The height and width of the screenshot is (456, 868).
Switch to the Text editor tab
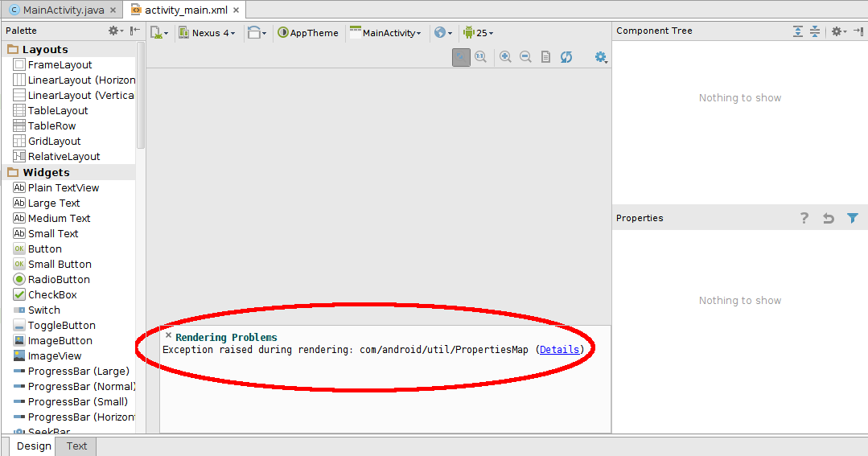tap(76, 446)
